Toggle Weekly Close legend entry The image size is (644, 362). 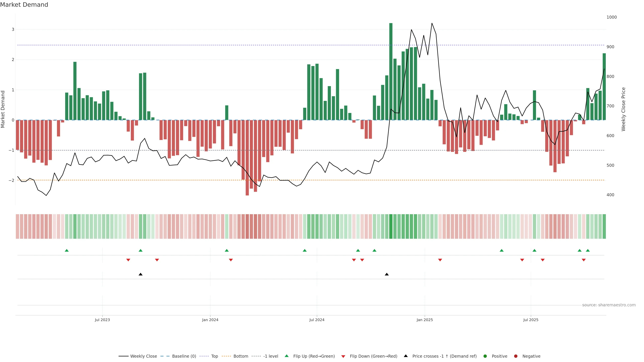(x=144, y=356)
